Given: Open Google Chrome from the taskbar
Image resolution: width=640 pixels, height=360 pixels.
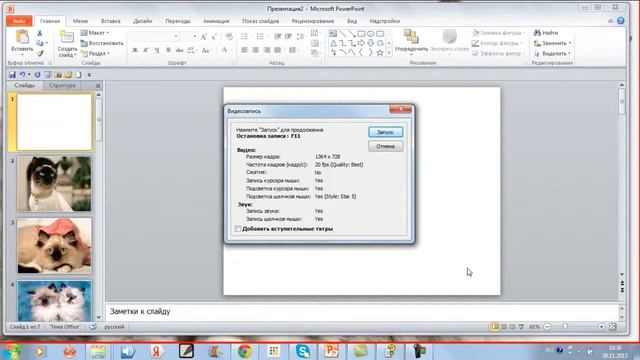Looking at the screenshot, I should [x=245, y=351].
